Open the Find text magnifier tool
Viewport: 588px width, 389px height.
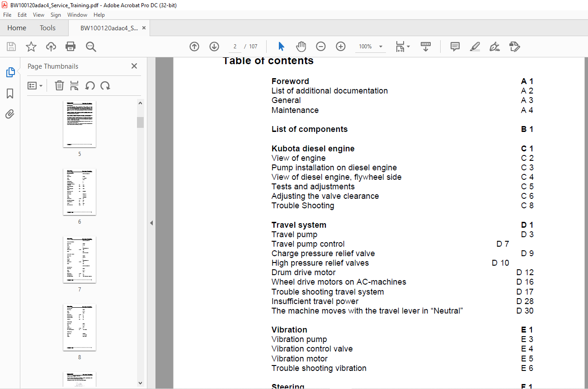point(91,47)
